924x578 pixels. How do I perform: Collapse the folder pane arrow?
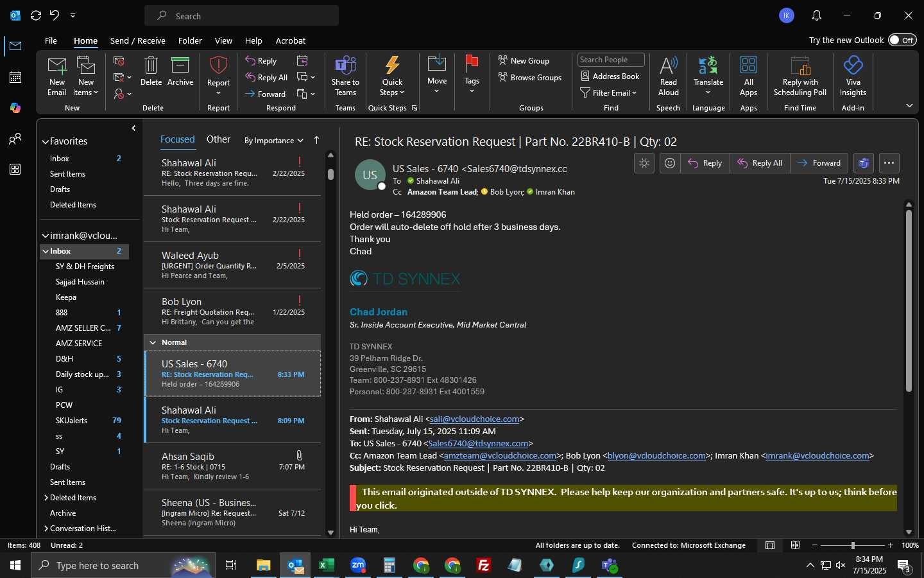(133, 128)
